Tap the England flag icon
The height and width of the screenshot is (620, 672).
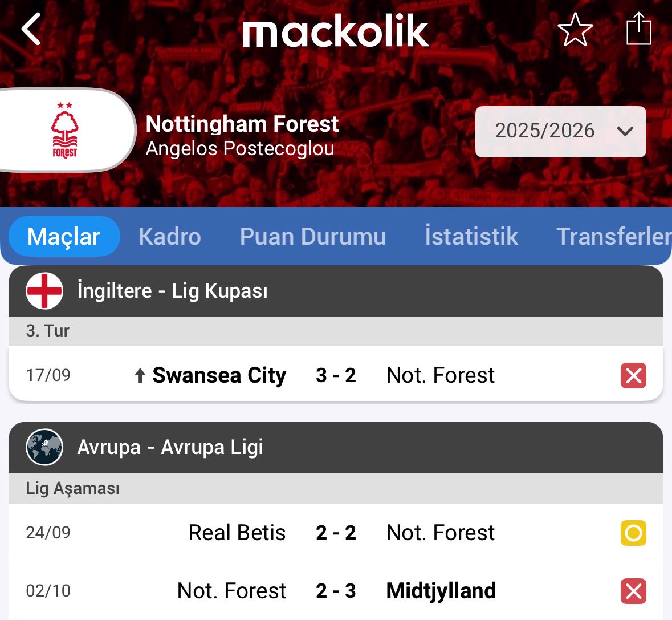coord(44,291)
